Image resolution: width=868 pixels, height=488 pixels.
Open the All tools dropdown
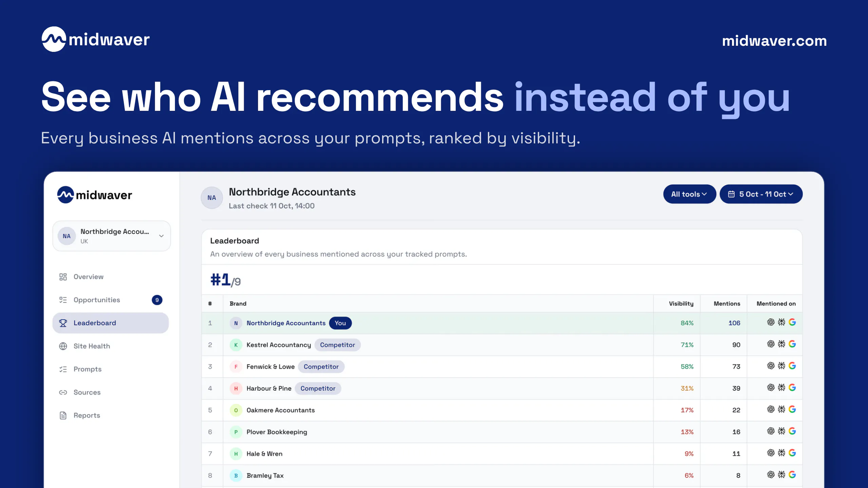pyautogui.click(x=689, y=194)
